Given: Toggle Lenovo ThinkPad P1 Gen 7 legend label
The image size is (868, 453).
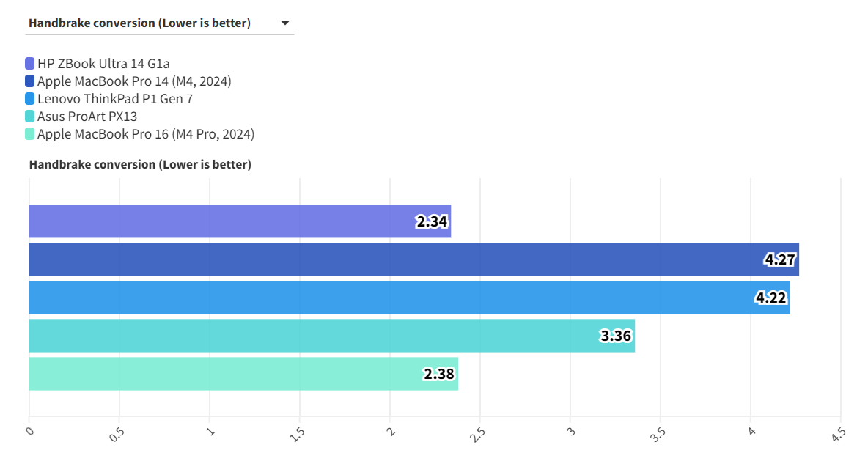Looking at the screenshot, I should click(115, 99).
